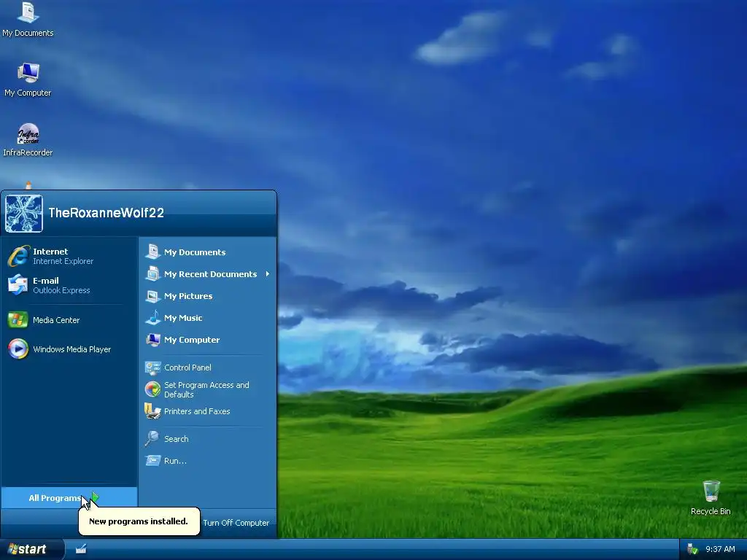The image size is (747, 560).
Task: Open Set Program Access and Defaults
Action: point(207,389)
